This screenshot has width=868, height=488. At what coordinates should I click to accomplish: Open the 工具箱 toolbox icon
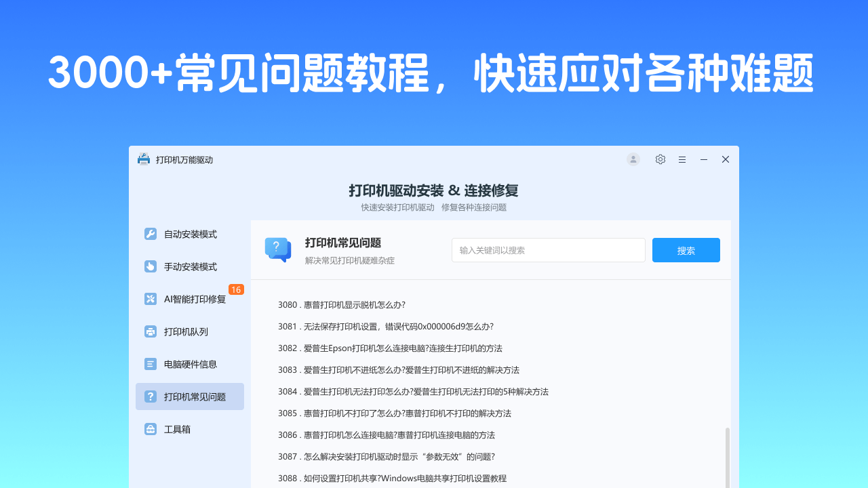[150, 429]
